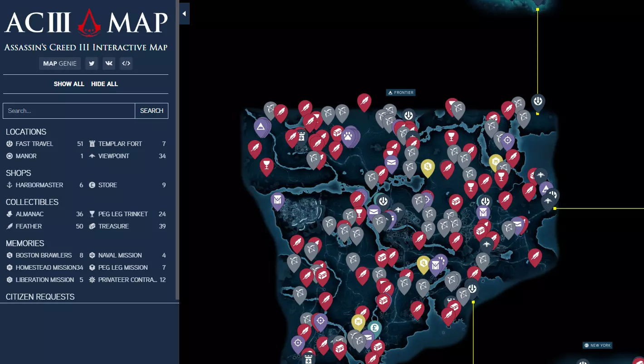Click the AC III Map logo
Screen dimensions: 644x364
tap(86, 22)
